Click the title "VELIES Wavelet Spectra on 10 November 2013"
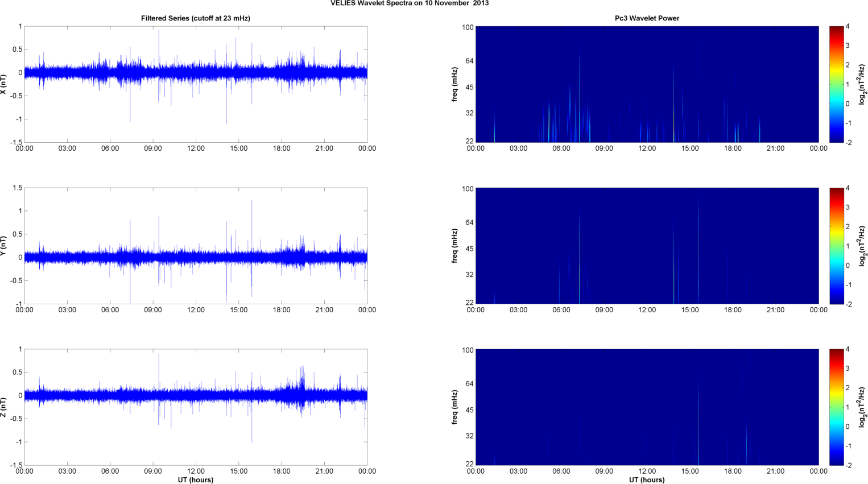Screen dimensions: 868x484 coord(410,3)
